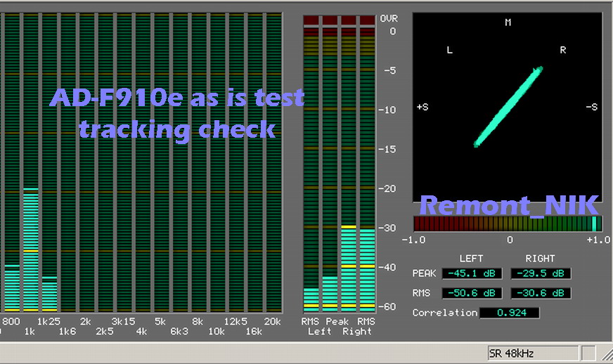Click the right RMS -30.6 dB field
This screenshot has height=364, width=613.
[541, 293]
